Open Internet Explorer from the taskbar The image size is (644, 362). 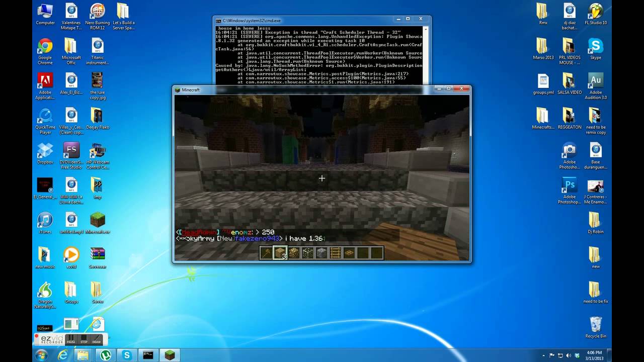[63, 355]
